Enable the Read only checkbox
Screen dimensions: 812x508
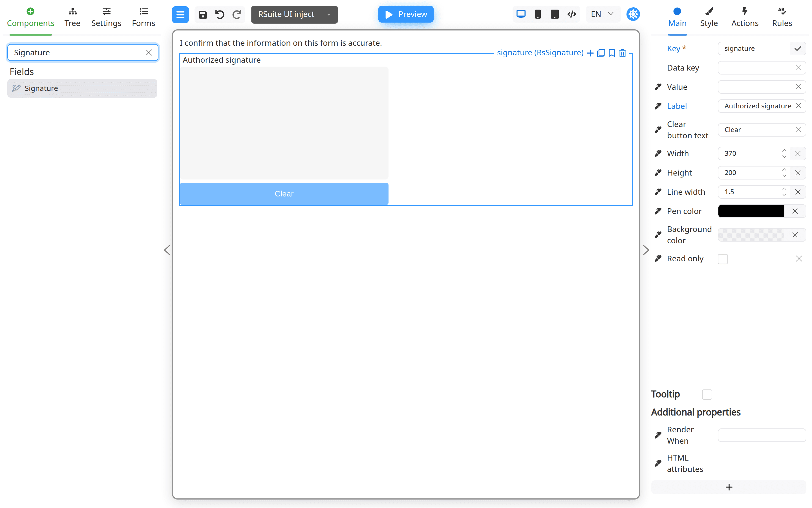pyautogui.click(x=723, y=259)
